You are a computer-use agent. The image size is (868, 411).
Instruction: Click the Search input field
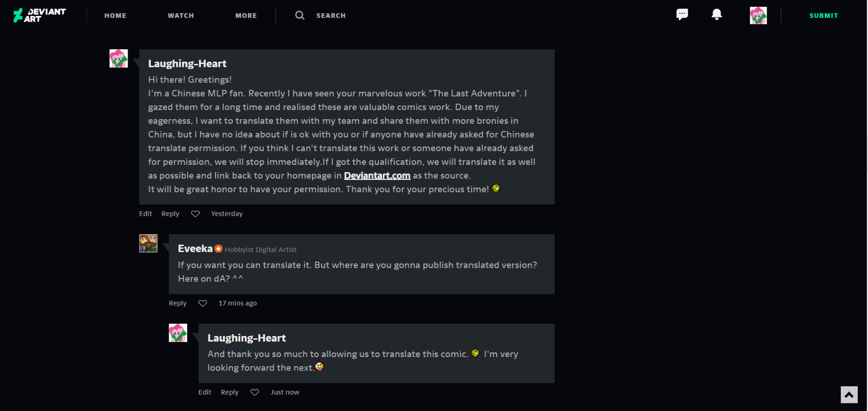[x=331, y=15]
